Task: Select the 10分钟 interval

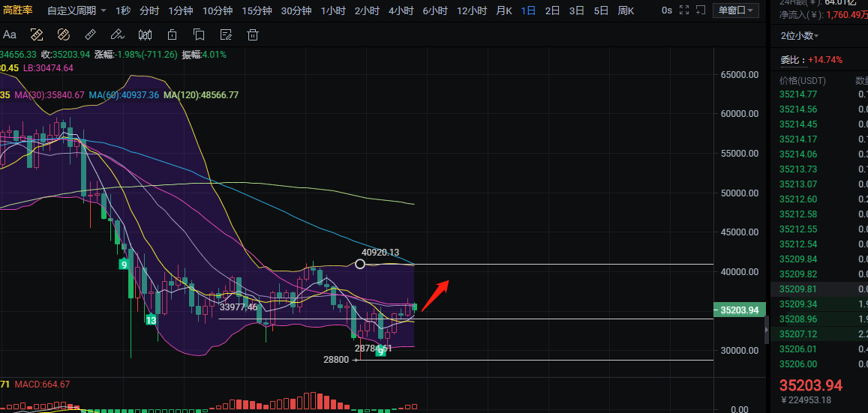Action: 217,10
